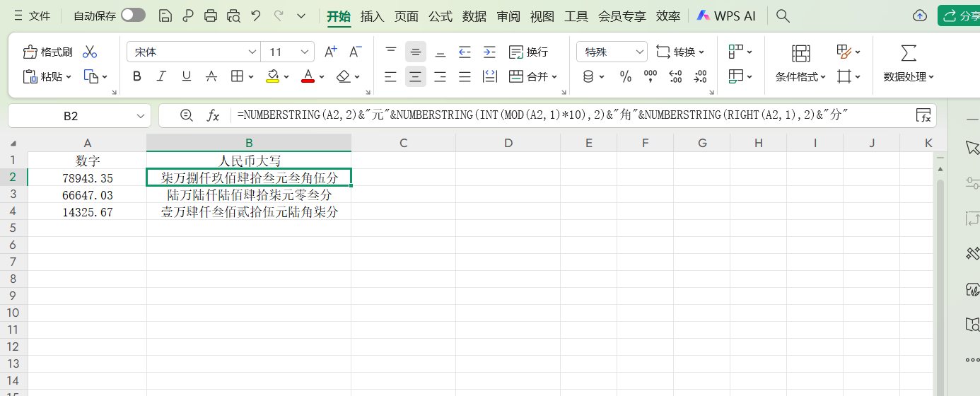Screen dimensions: 980x396
Task: Click the Share (分享) button
Action: (960, 16)
